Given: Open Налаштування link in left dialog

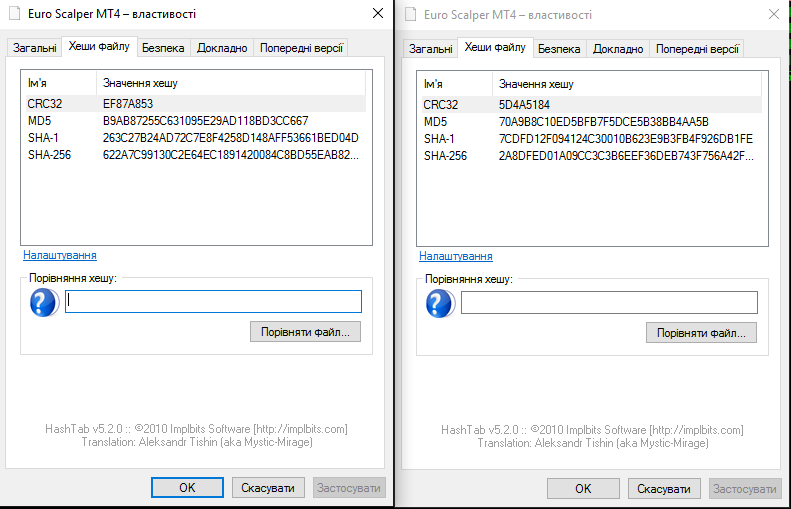Looking at the screenshot, I should (60, 255).
